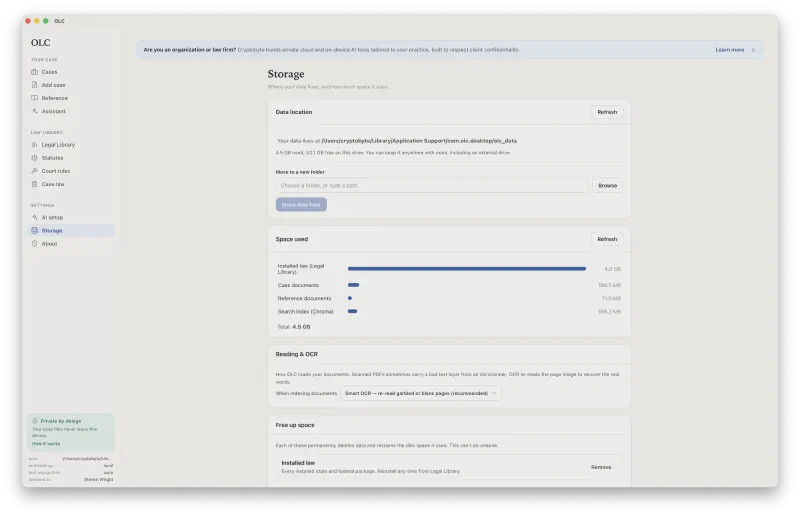
Task: Refresh the Space used card
Action: 607,239
